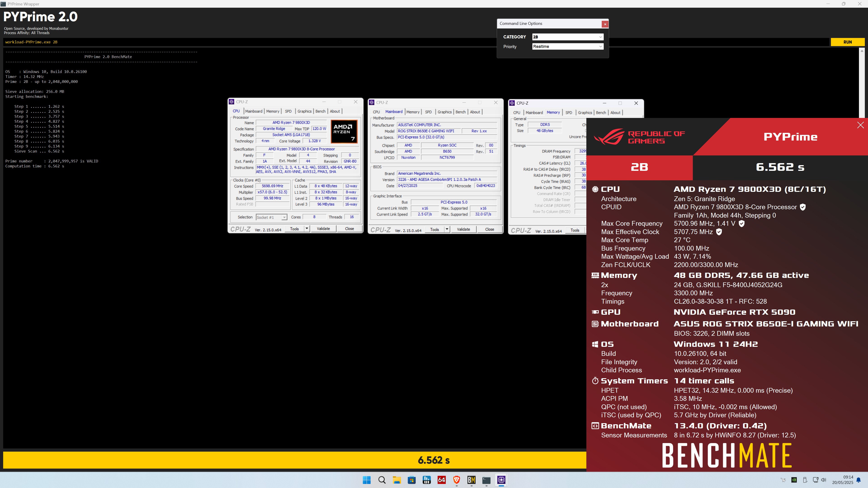Switch to Memory tab in first CPU-Z window
Viewport: 868px width, 488px height.
coord(273,111)
